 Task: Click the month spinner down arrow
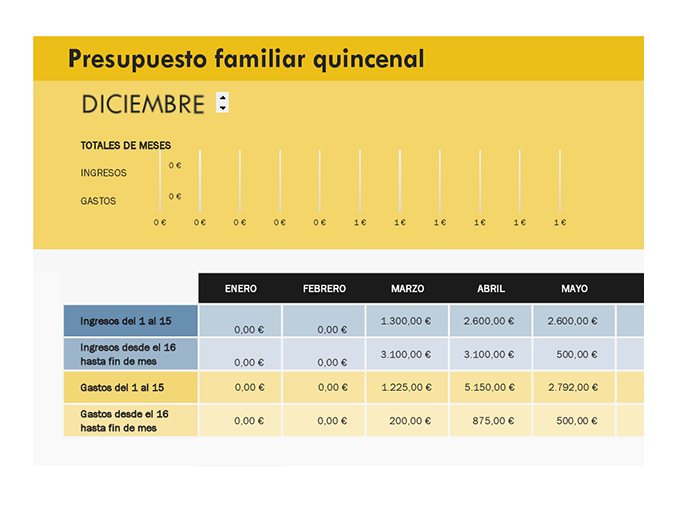click(223, 108)
